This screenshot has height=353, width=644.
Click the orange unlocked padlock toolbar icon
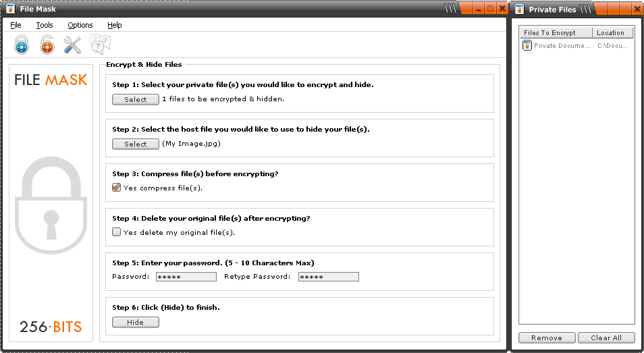(x=47, y=45)
